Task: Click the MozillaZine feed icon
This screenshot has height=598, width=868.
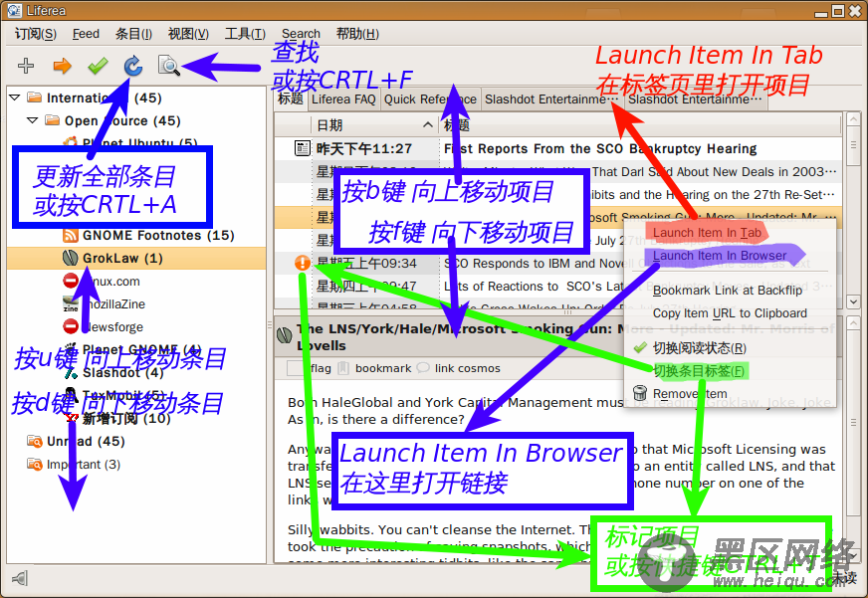Action: click(x=71, y=303)
